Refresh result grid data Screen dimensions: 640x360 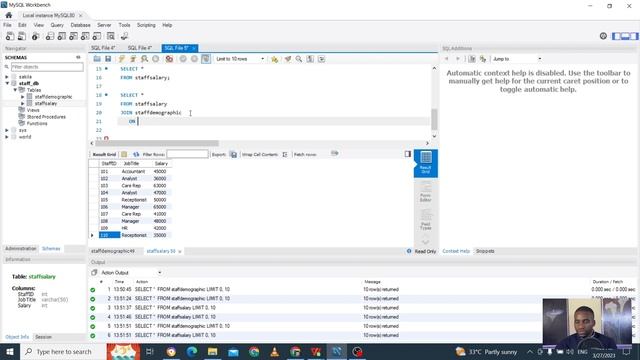click(136, 154)
